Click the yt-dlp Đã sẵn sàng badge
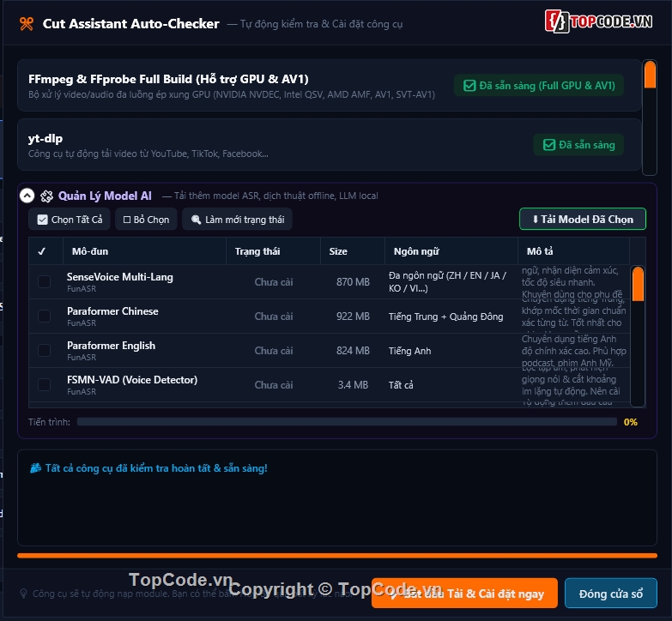 click(x=578, y=145)
